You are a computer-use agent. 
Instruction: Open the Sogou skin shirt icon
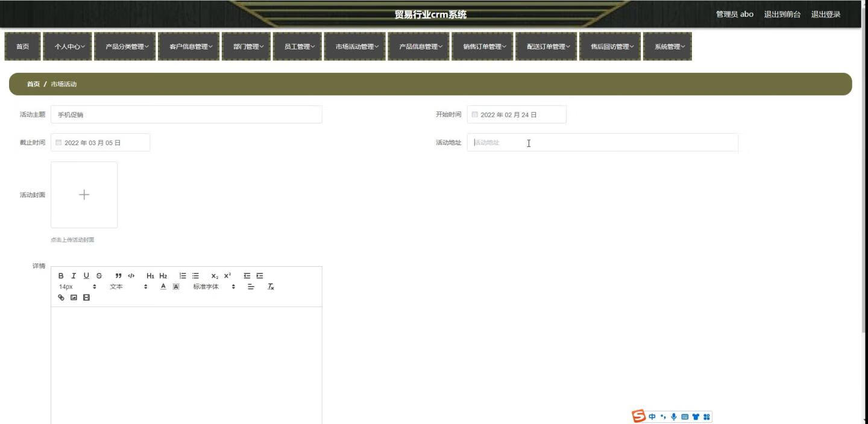pyautogui.click(x=696, y=417)
